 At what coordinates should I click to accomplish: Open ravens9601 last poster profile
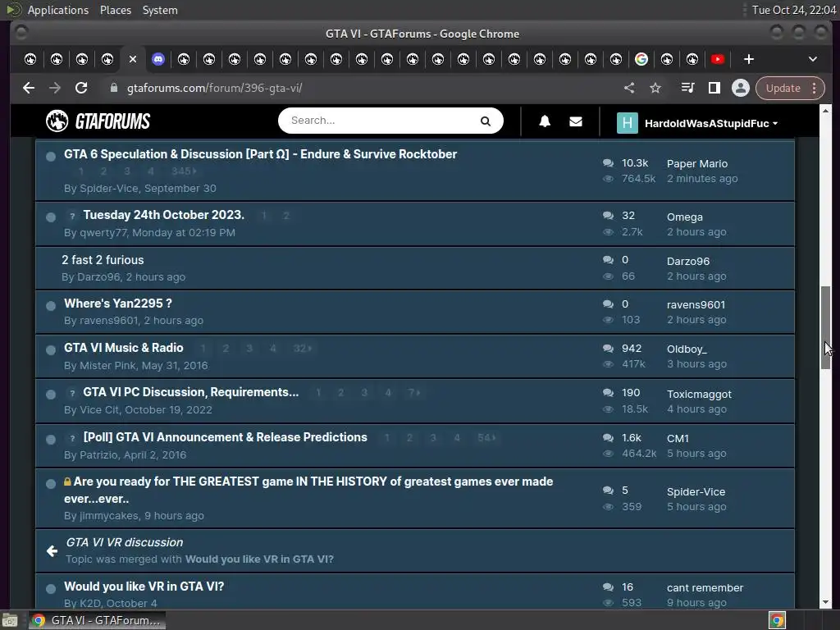click(x=696, y=304)
